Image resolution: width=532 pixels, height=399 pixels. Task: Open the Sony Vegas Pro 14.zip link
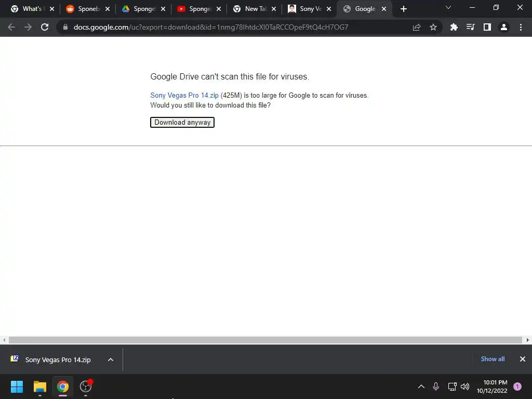184,96
